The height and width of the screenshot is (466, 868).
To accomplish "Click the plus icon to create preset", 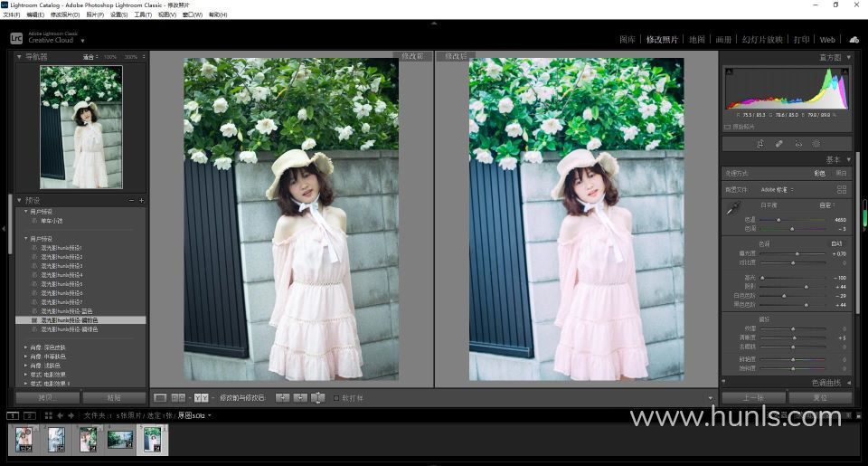I will (141, 201).
